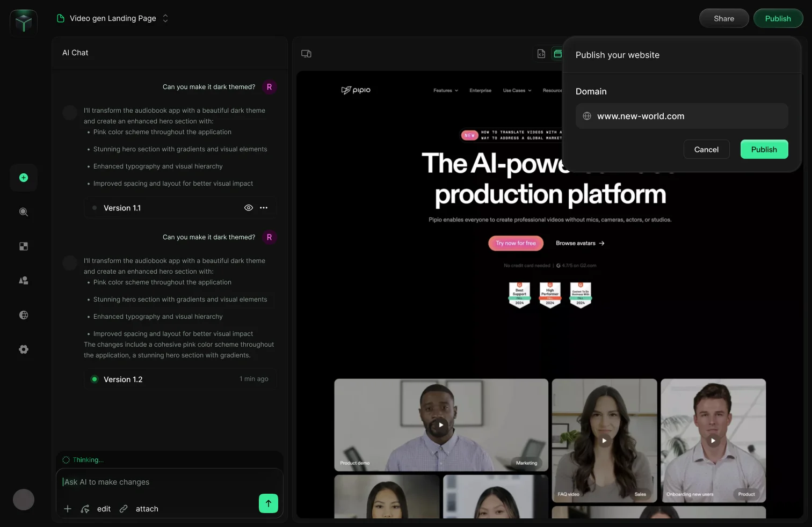Click the document icon beside the project title
This screenshot has height=527, width=812.
pyautogui.click(x=61, y=18)
